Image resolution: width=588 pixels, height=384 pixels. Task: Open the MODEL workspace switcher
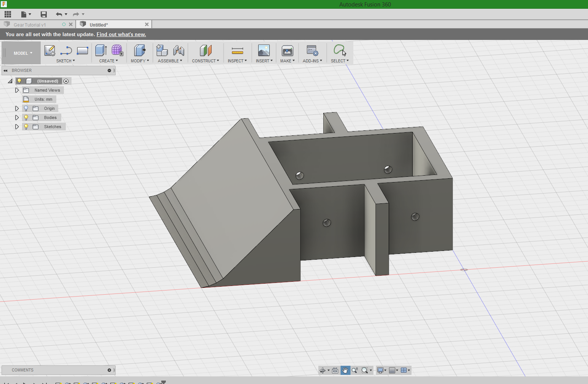click(x=22, y=53)
